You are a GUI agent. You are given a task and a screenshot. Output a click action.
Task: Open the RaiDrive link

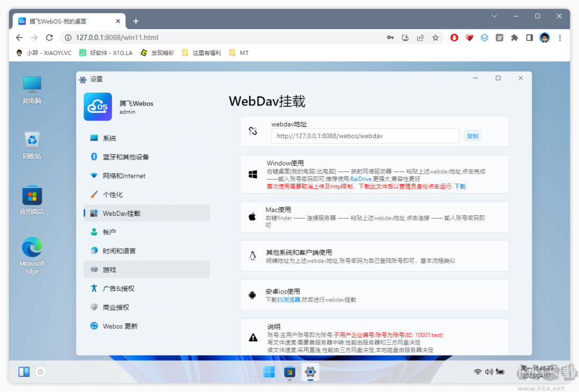pos(361,179)
